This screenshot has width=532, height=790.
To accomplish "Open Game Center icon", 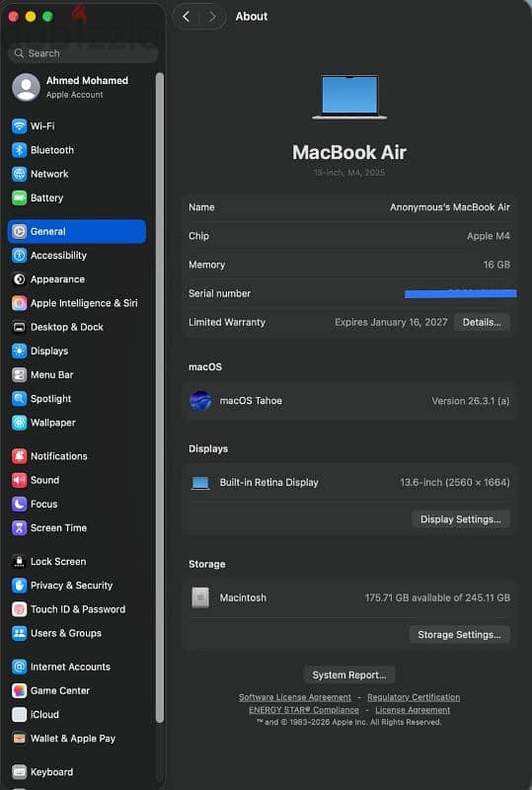I will pos(19,690).
